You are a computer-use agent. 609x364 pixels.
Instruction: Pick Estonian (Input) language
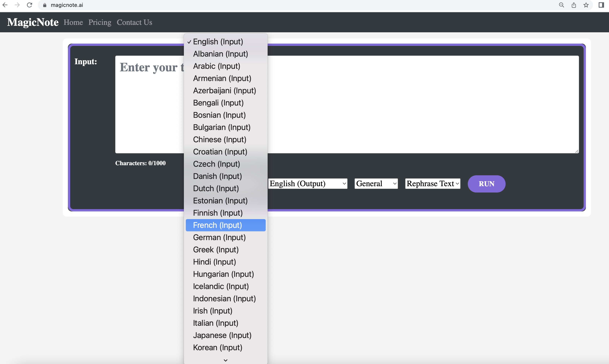point(226,201)
